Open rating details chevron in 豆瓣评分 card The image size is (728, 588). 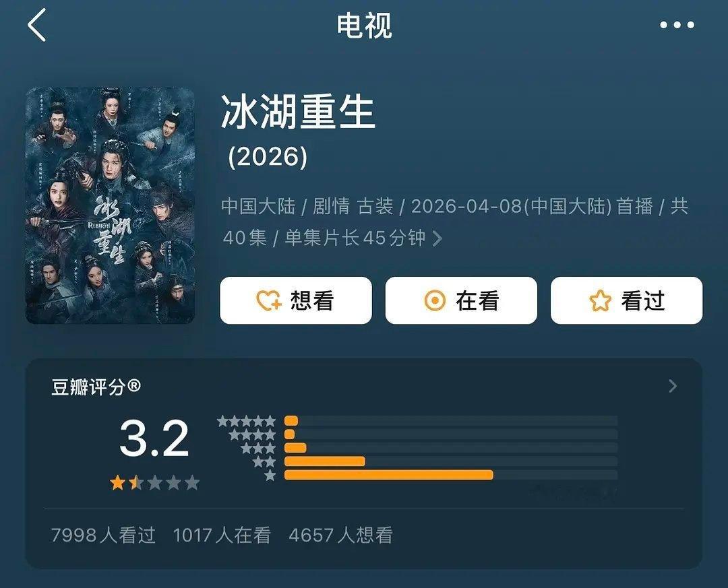(673, 386)
